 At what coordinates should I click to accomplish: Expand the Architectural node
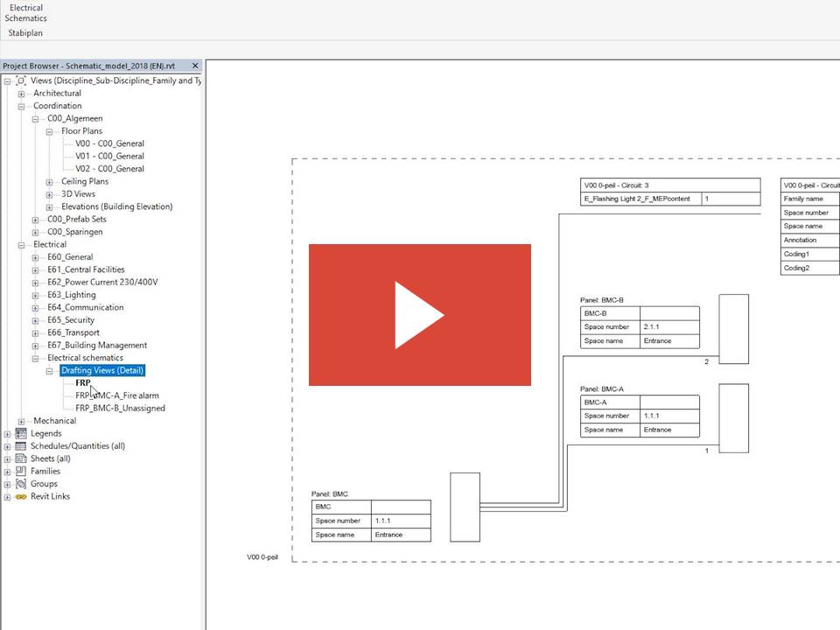[x=21, y=94]
